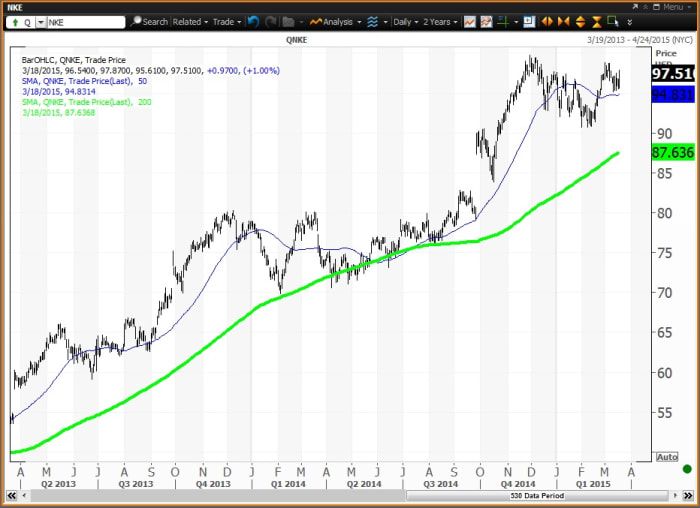Click the Q2 2013 quarter label
This screenshot has width=700, height=508.
click(x=58, y=484)
